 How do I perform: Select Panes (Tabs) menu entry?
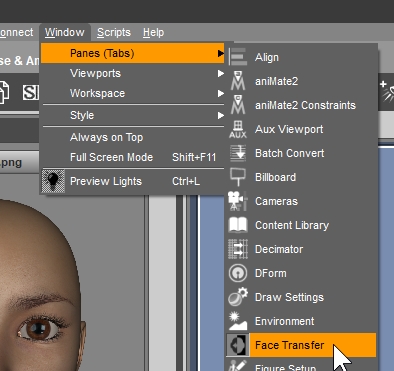coord(133,53)
